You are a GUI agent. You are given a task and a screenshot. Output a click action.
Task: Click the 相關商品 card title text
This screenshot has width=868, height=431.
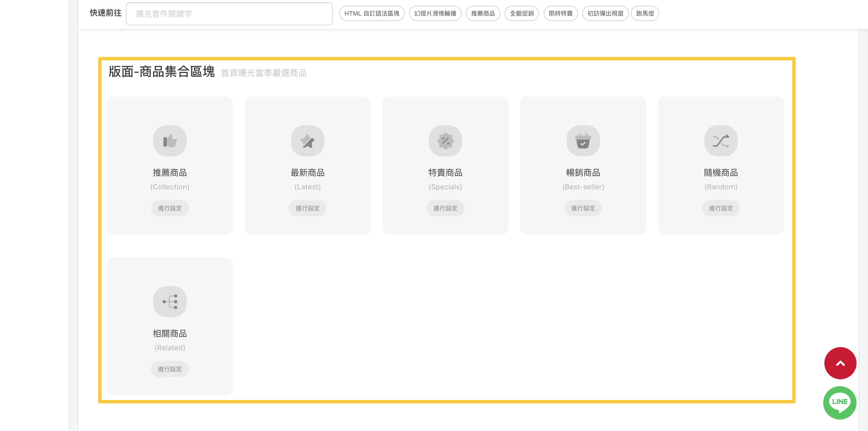170,334
